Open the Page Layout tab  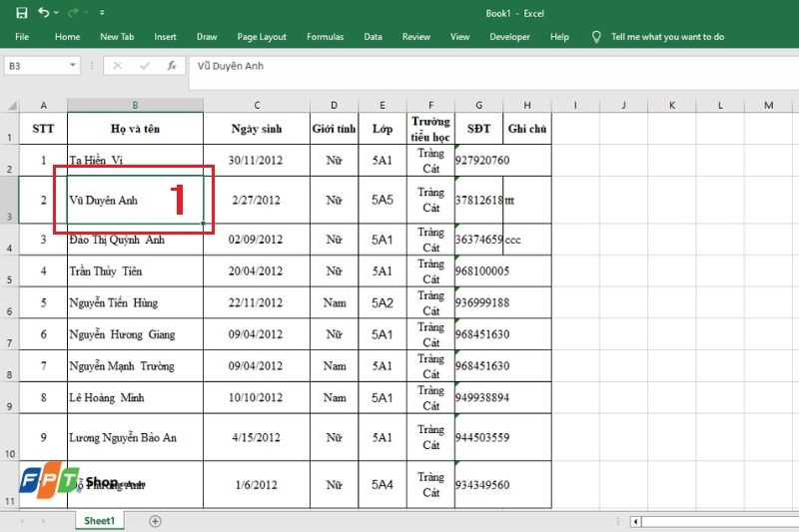point(262,37)
